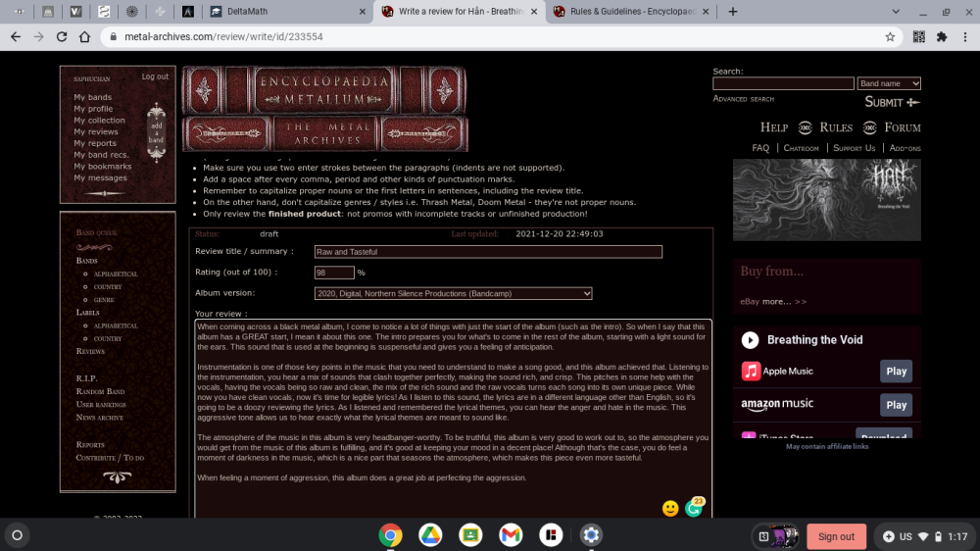Bookmark this page with the star icon
The height and width of the screenshot is (551, 980).
click(890, 37)
